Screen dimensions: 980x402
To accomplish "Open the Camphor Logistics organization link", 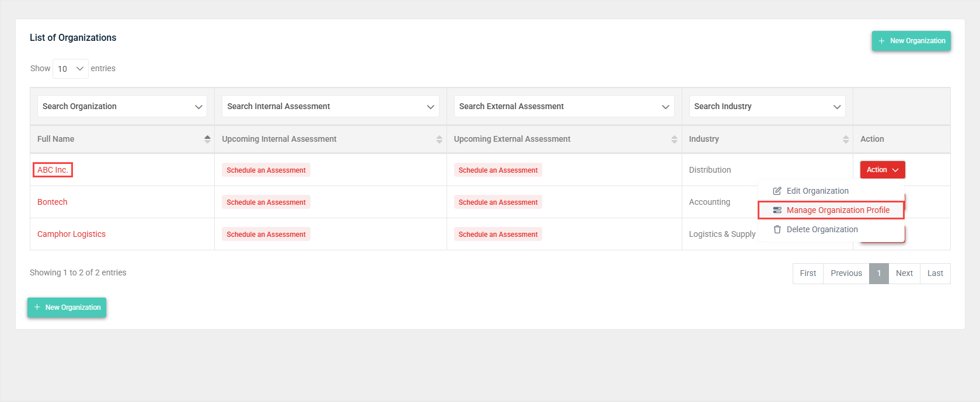I will (71, 234).
